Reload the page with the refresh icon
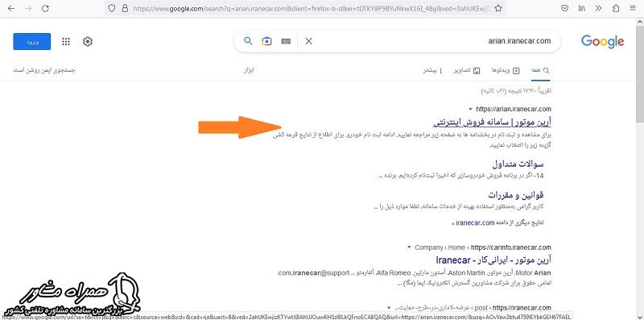 click(x=45, y=8)
